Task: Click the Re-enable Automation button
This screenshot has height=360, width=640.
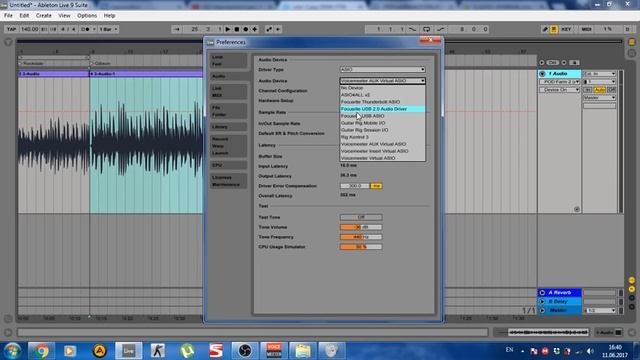Action: [278, 29]
